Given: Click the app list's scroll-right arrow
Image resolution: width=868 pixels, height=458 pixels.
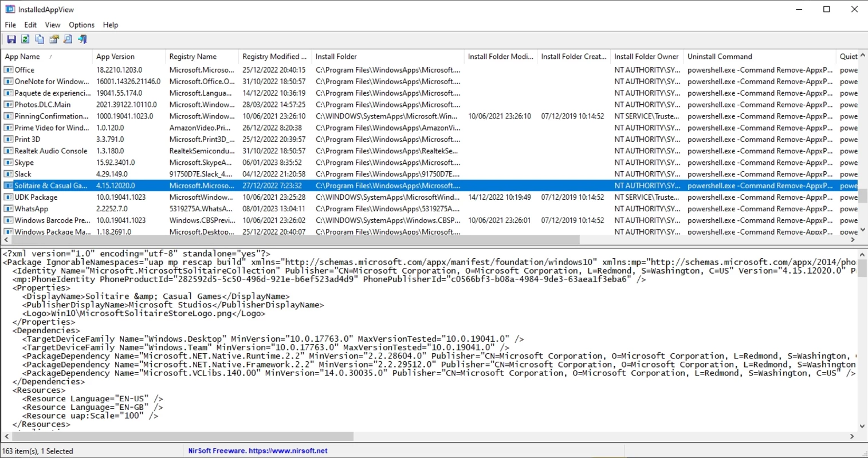Looking at the screenshot, I should coord(853,240).
